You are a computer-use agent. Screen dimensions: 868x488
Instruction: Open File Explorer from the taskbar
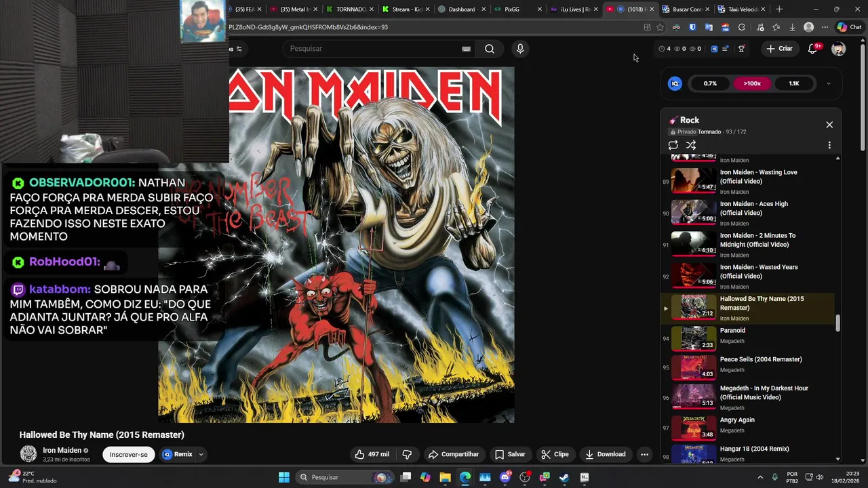click(x=445, y=477)
